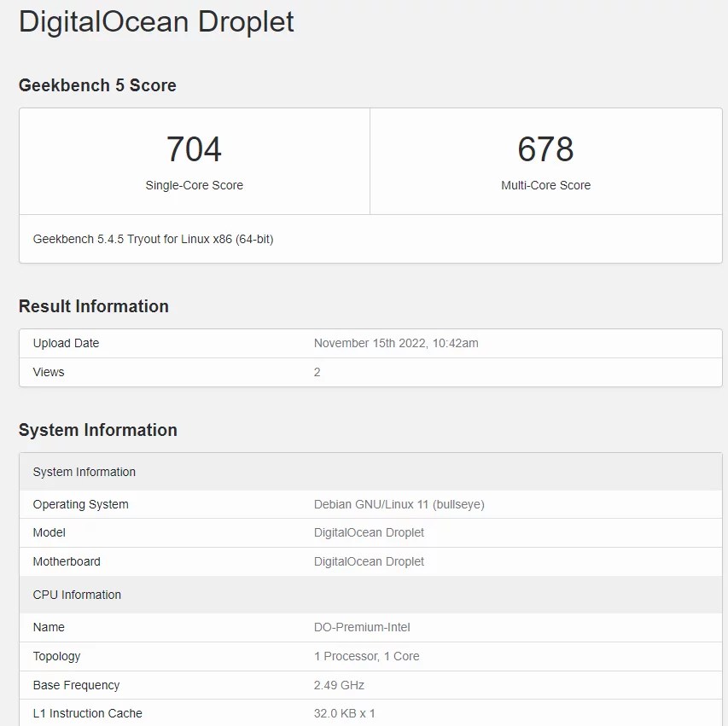Viewport: 728px width, 726px height.
Task: Click the DigitalOcean Droplet page title
Action: [x=156, y=22]
